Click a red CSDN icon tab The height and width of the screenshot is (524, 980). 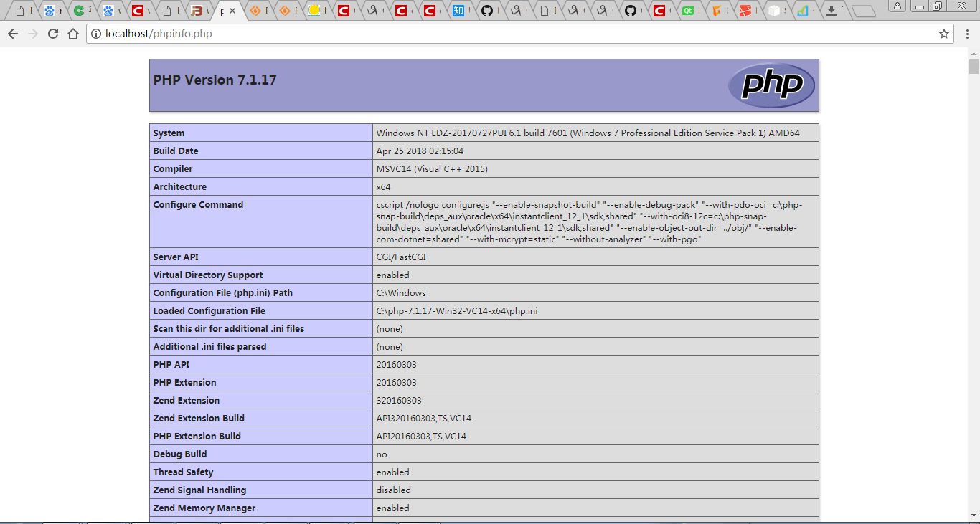[x=342, y=11]
